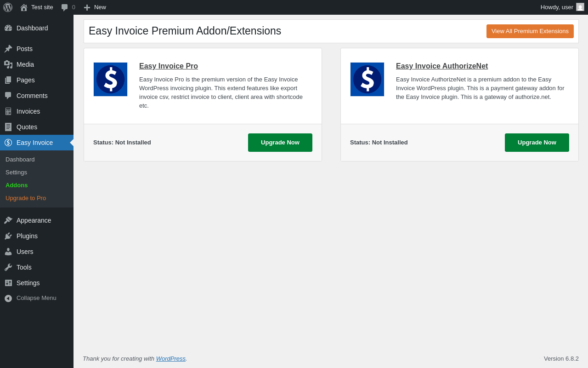Screen dimensions: 588x368
Task: Click the Posts pin icon
Action: (x=8, y=49)
